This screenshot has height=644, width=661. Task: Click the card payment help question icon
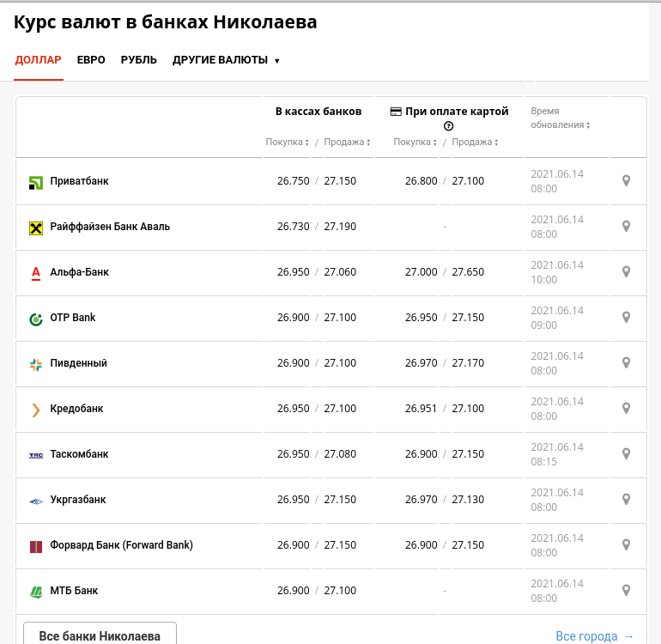448,126
